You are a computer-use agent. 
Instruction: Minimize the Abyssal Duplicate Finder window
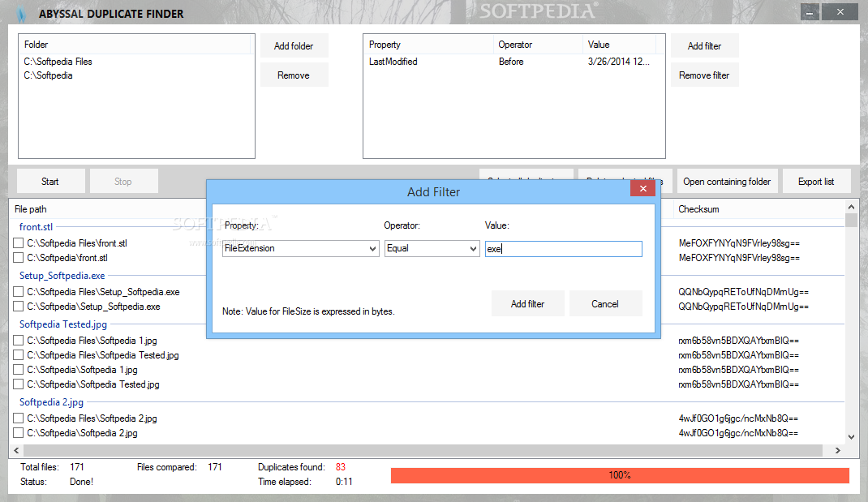(x=810, y=11)
